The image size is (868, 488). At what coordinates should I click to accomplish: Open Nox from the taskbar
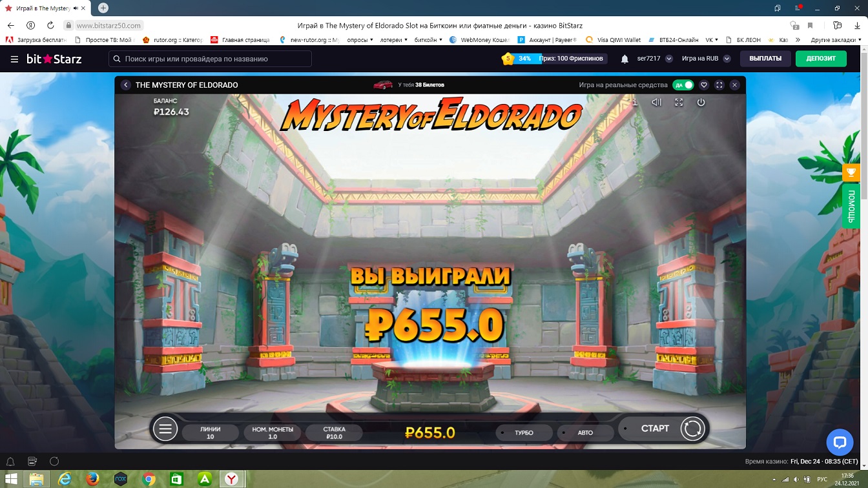[x=120, y=479]
